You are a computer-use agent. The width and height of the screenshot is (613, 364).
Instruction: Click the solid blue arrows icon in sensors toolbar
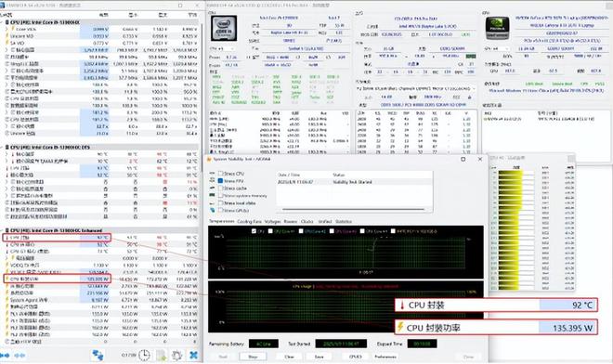[x=5, y=355]
